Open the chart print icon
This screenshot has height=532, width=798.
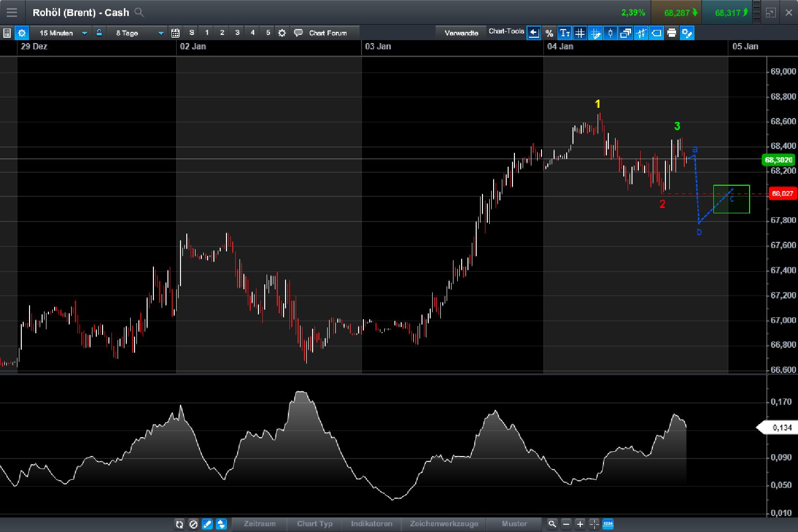672,33
